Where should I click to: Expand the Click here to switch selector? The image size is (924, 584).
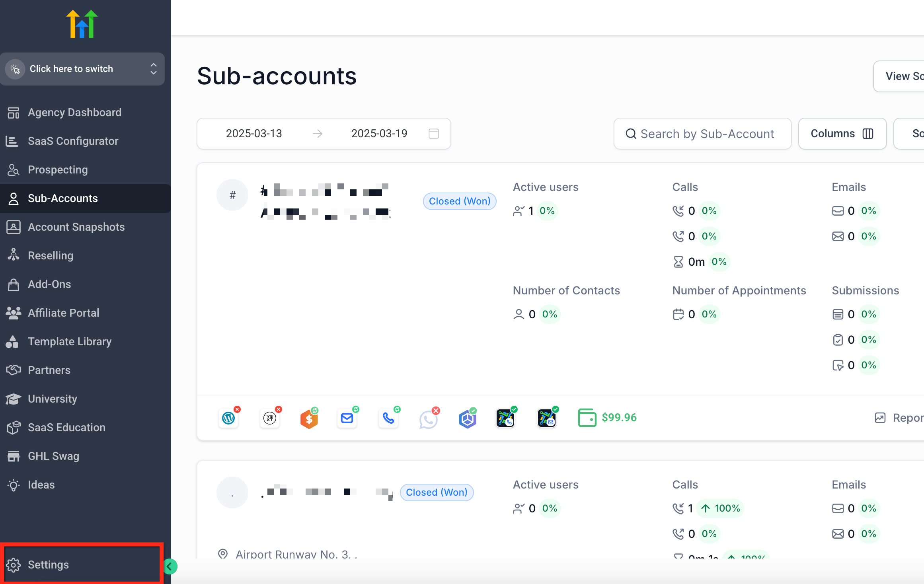tap(82, 69)
